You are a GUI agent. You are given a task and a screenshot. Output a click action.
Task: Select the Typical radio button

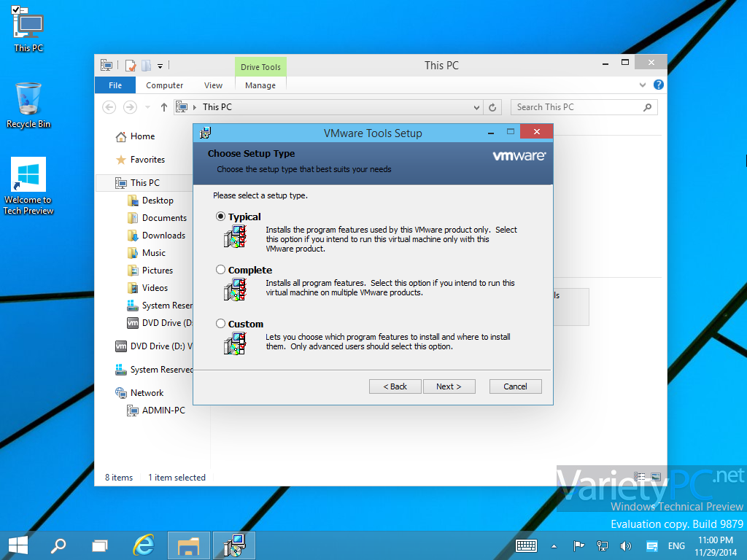pyautogui.click(x=220, y=217)
